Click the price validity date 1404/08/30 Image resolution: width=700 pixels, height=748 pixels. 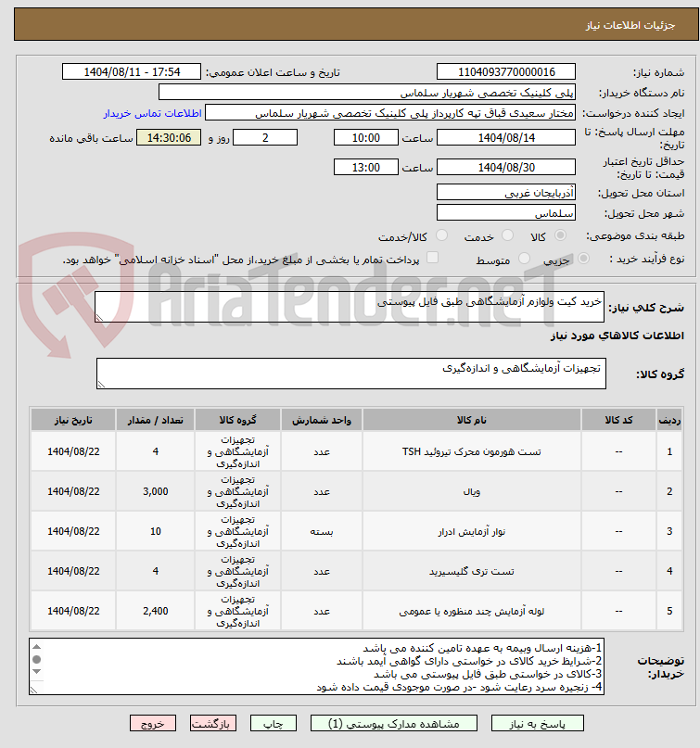(506, 168)
